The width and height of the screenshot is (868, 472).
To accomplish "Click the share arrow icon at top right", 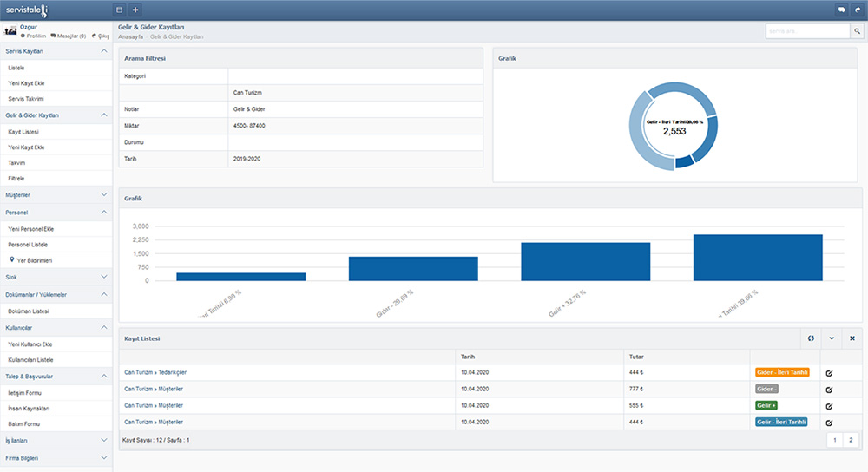I will [858, 10].
